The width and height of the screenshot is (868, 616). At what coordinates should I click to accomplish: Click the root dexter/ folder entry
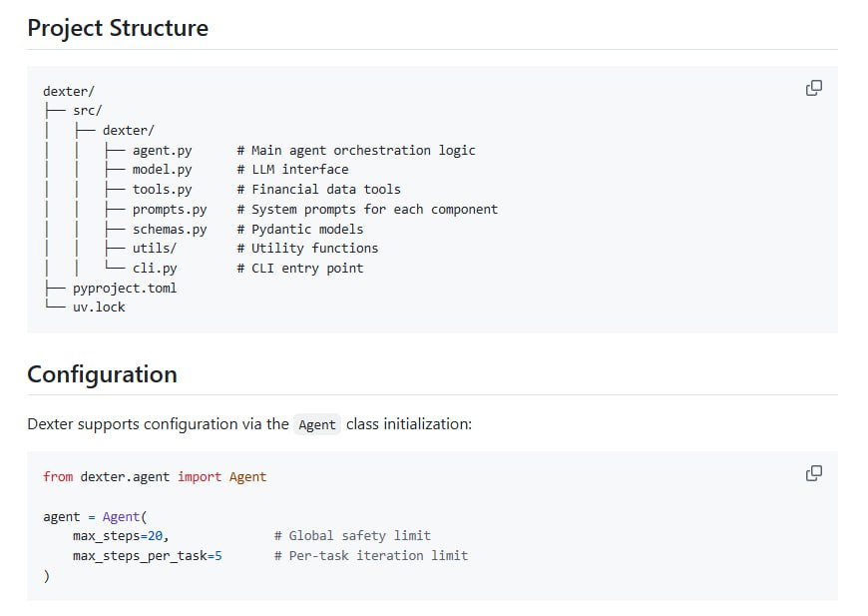pyautogui.click(x=69, y=91)
